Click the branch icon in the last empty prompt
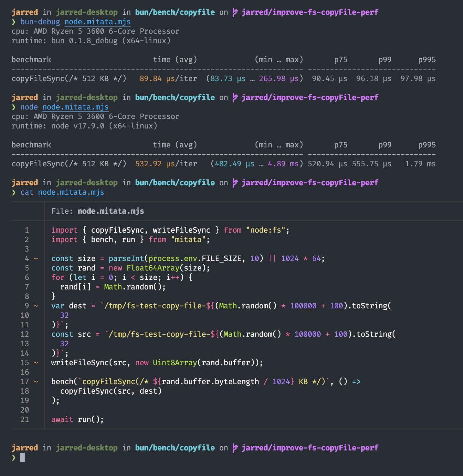Screen dimensions: 463x476 click(235, 448)
